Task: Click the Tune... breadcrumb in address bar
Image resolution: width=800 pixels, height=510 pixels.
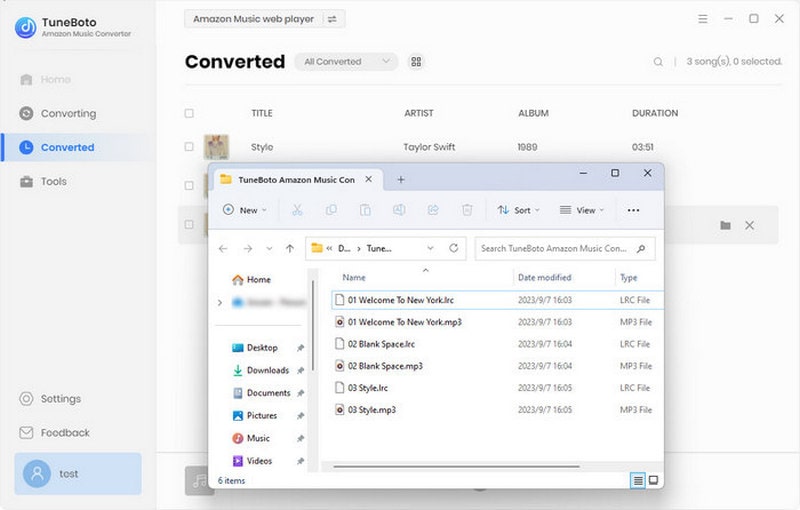Action: tap(379, 249)
